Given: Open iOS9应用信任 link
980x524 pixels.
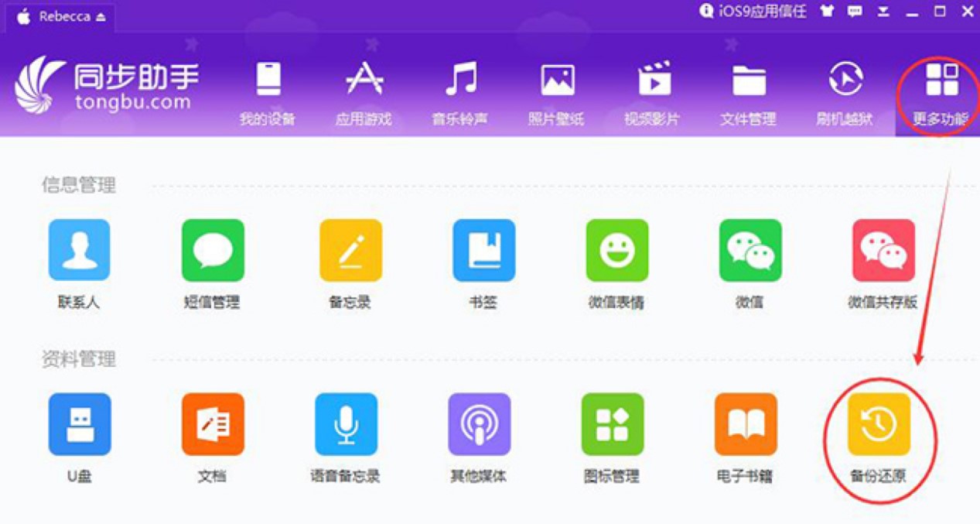Looking at the screenshot, I should point(753,12).
